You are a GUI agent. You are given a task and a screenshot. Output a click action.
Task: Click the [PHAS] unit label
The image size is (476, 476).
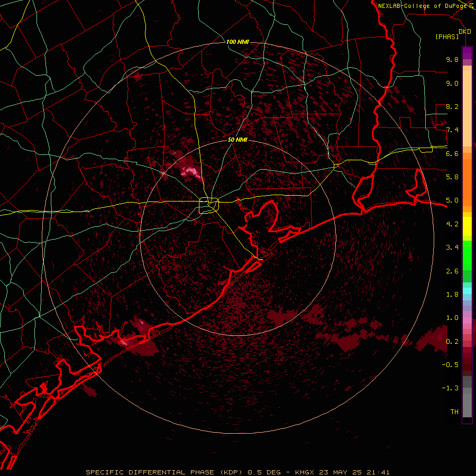coord(447,37)
